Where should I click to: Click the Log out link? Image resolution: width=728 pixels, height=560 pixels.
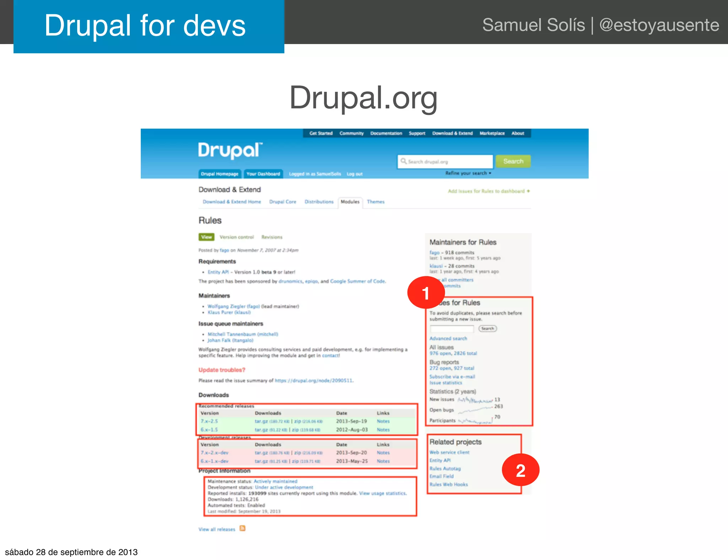tap(354, 174)
